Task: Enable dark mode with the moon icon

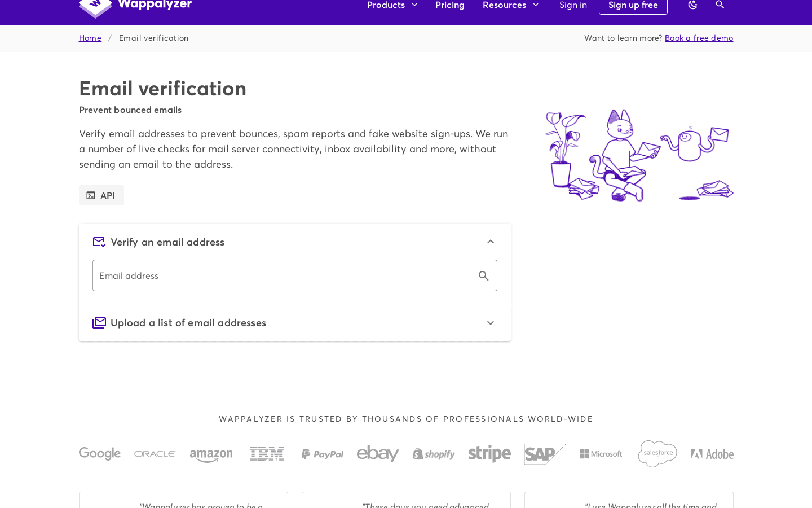Action: tap(692, 5)
